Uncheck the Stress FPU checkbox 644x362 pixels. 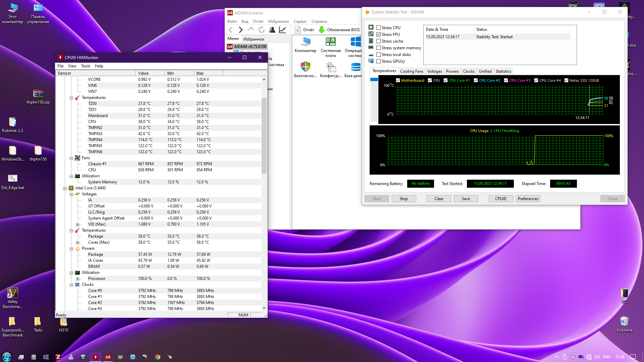click(x=378, y=35)
